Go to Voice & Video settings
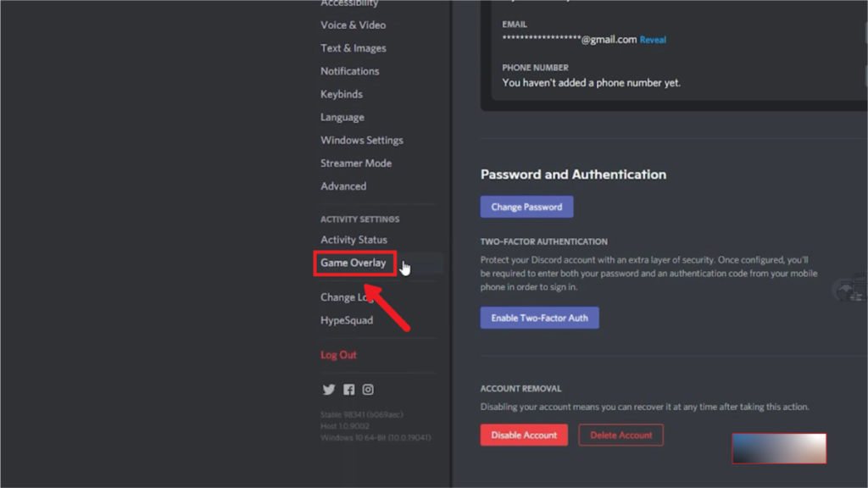The height and width of the screenshot is (488, 868). click(353, 25)
